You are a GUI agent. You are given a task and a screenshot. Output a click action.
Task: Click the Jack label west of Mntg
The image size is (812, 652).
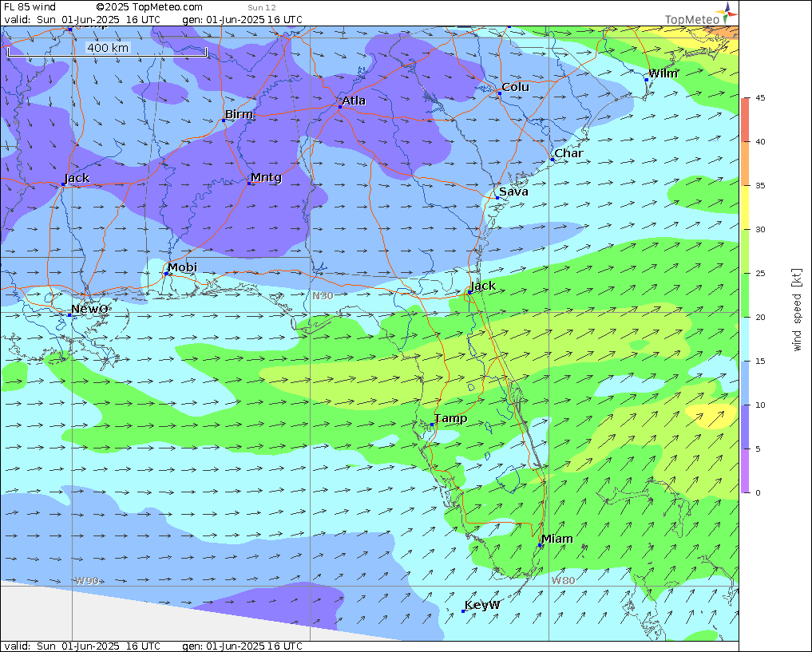(77, 178)
